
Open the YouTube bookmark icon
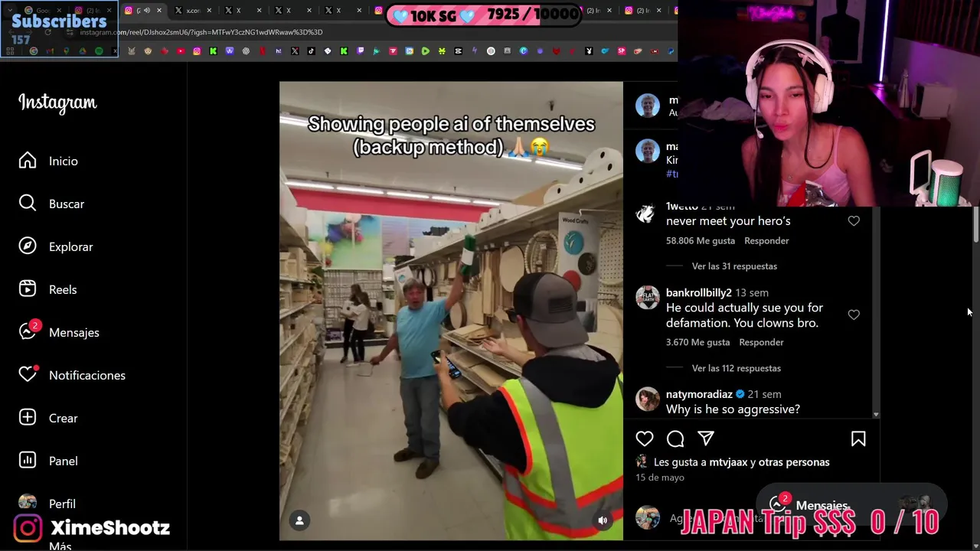[181, 51]
